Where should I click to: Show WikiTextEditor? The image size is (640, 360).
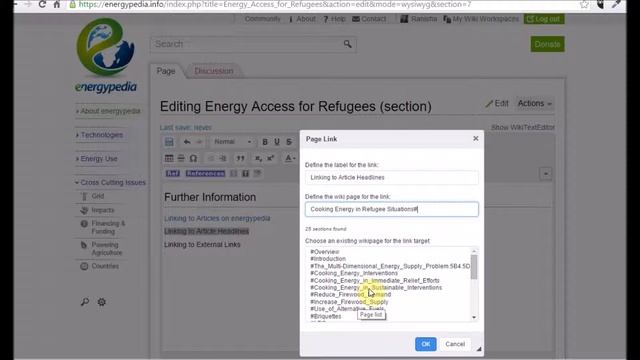523,127
